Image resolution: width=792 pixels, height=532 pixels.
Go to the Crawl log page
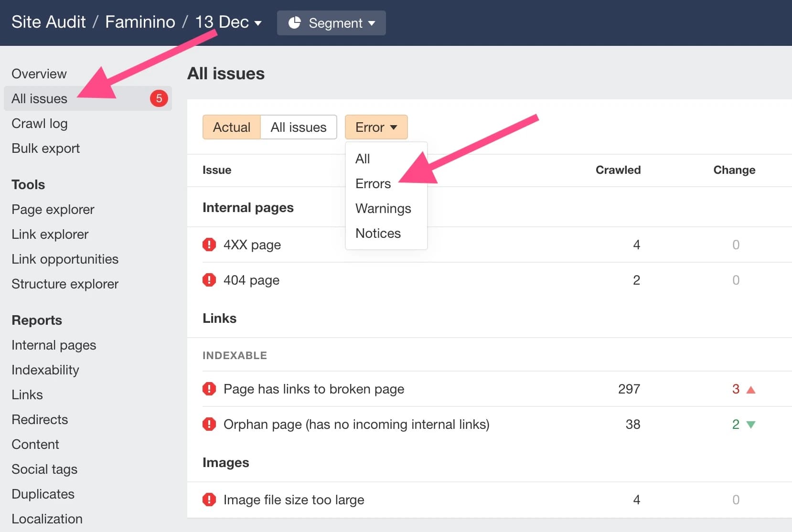[40, 123]
